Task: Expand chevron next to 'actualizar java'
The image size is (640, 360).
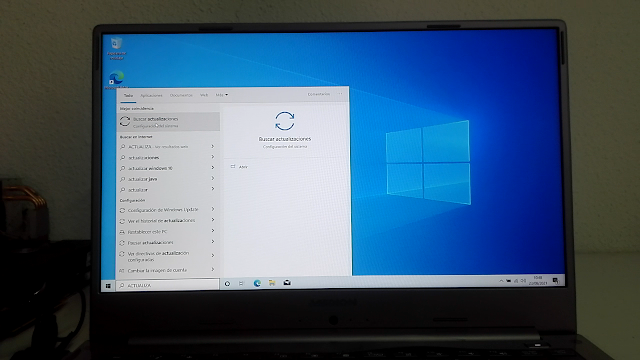Action: pos(213,178)
